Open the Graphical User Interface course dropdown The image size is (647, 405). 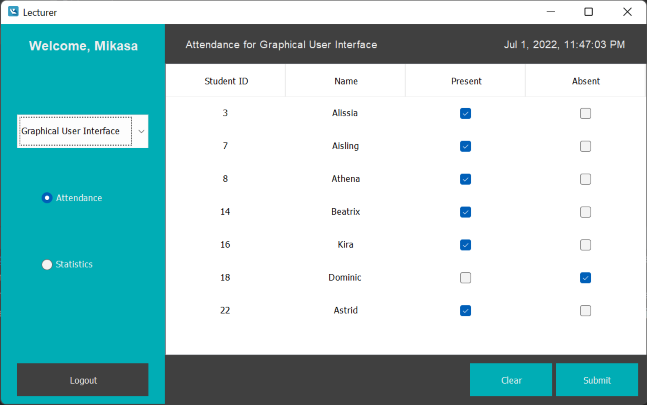click(x=83, y=131)
